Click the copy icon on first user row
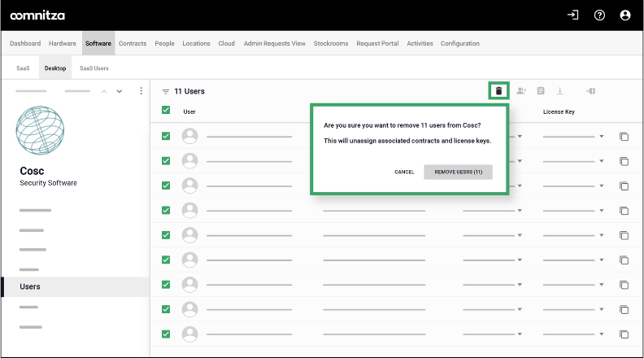 (x=624, y=137)
